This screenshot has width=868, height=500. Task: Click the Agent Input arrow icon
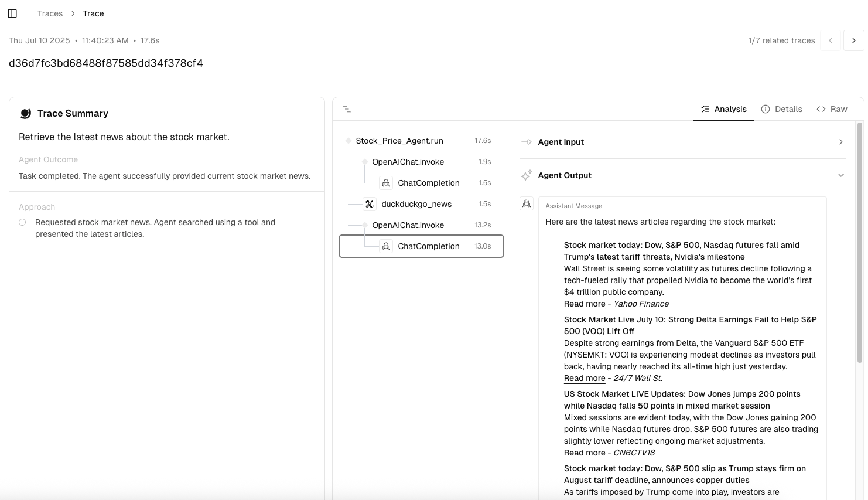(527, 142)
